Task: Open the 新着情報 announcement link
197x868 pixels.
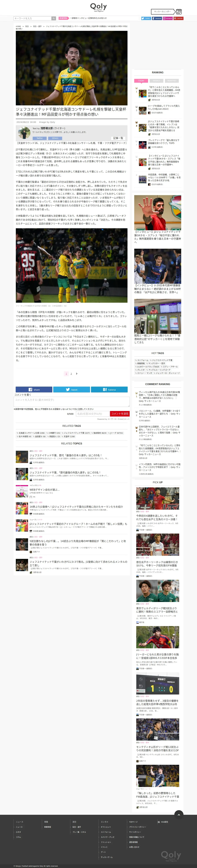Action: click(x=88, y=18)
